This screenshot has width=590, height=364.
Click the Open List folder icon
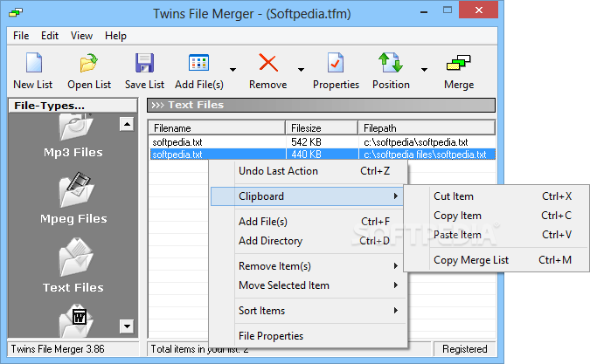click(x=89, y=62)
